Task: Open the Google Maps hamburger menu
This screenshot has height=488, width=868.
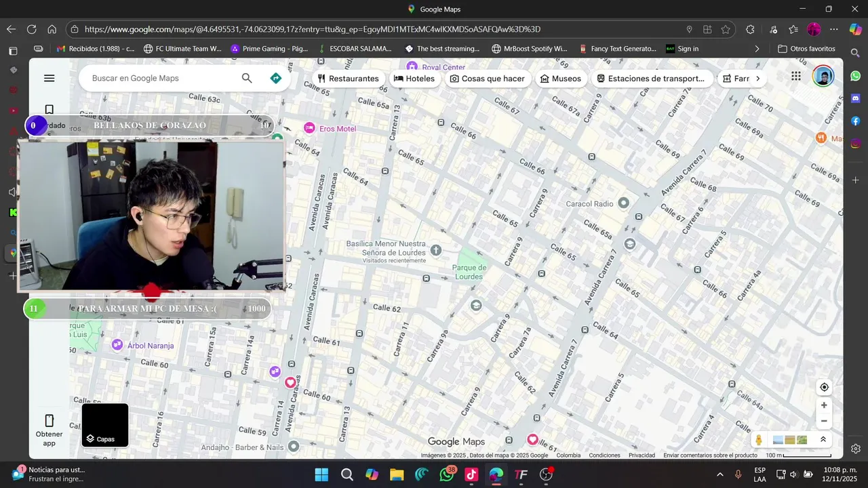Action: [49, 78]
